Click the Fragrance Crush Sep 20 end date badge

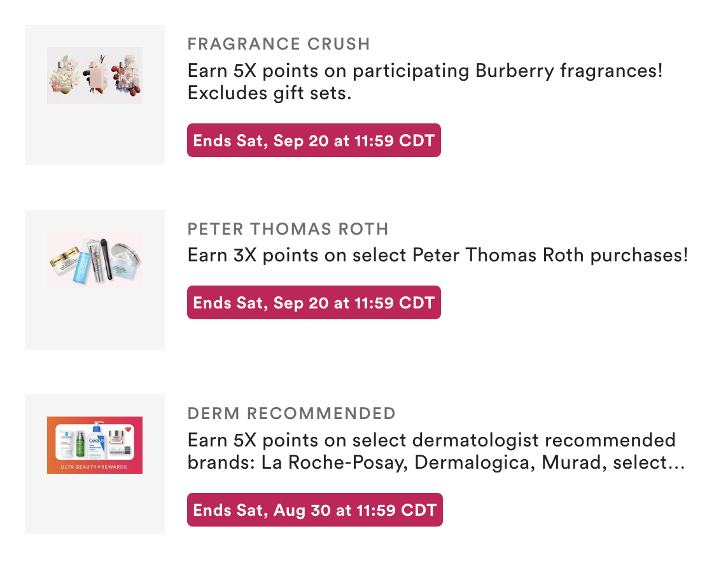(x=314, y=141)
